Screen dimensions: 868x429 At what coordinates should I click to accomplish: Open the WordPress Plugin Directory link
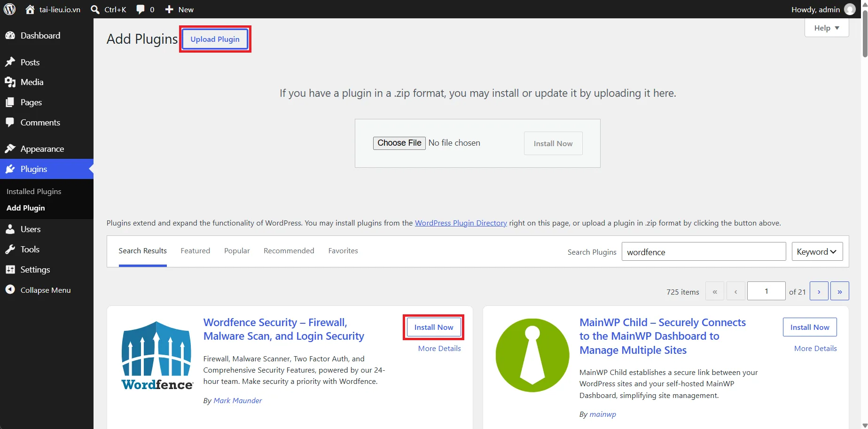point(461,223)
